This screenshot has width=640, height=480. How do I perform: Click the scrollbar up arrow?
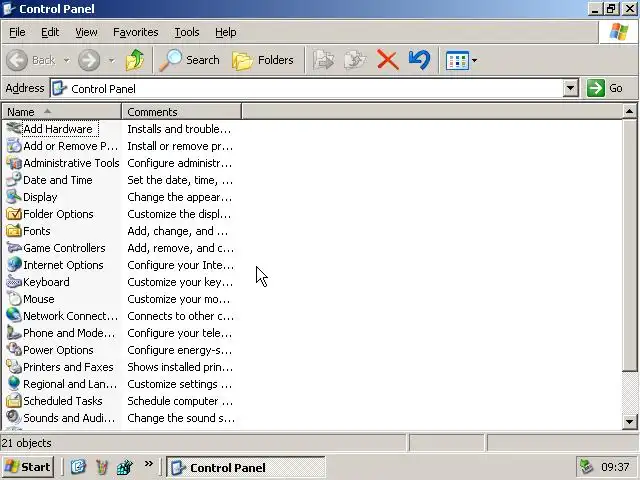pos(629,111)
